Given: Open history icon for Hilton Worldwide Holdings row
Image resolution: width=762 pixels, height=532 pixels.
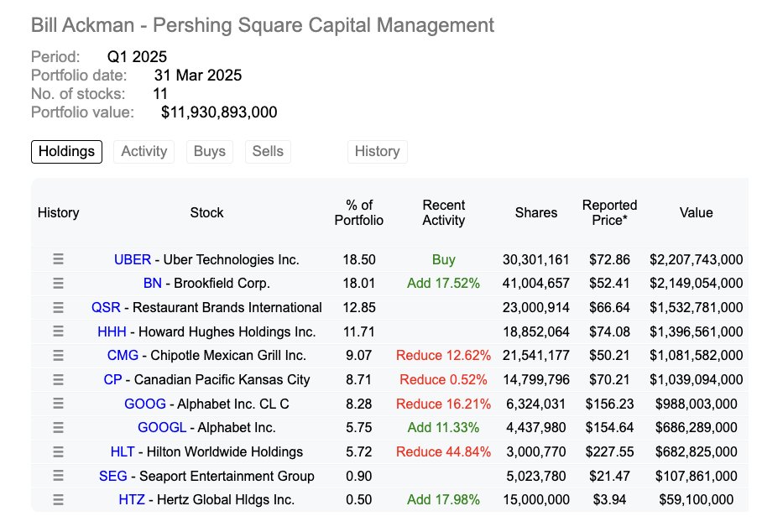Looking at the screenshot, I should 58,451.
